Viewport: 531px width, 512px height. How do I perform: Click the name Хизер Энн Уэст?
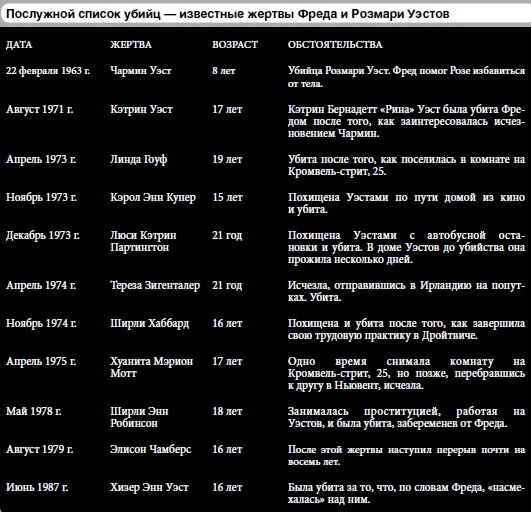coord(149,487)
